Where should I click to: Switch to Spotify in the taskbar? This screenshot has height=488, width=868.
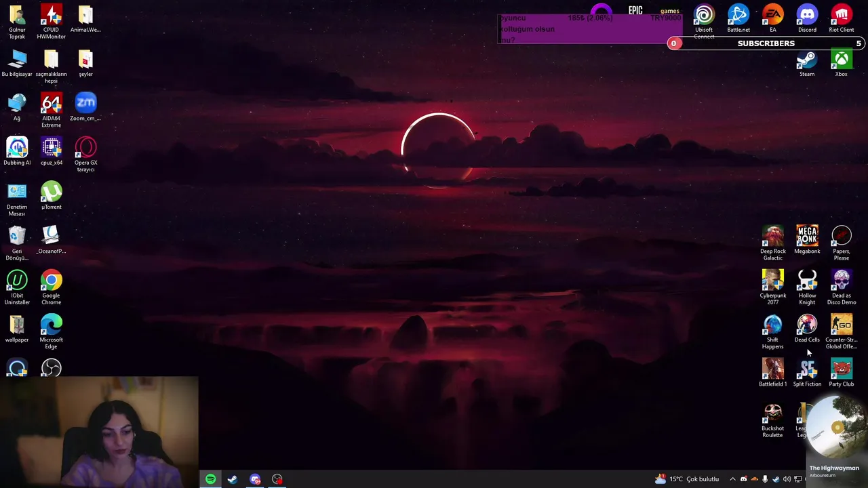click(x=210, y=479)
